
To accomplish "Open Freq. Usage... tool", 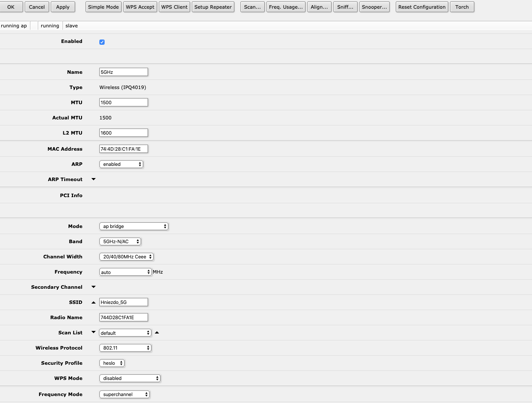I will (286, 7).
